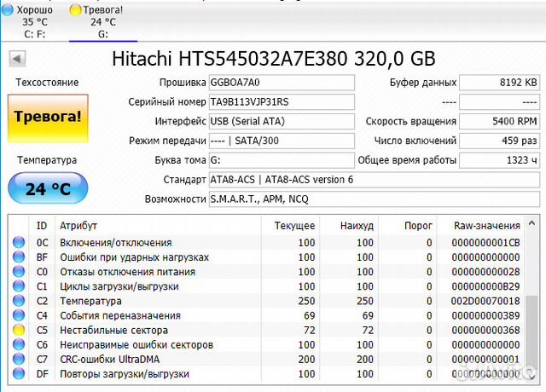
Task: Click the Стандарт field ATA8-ACS version 6
Action: point(375,180)
